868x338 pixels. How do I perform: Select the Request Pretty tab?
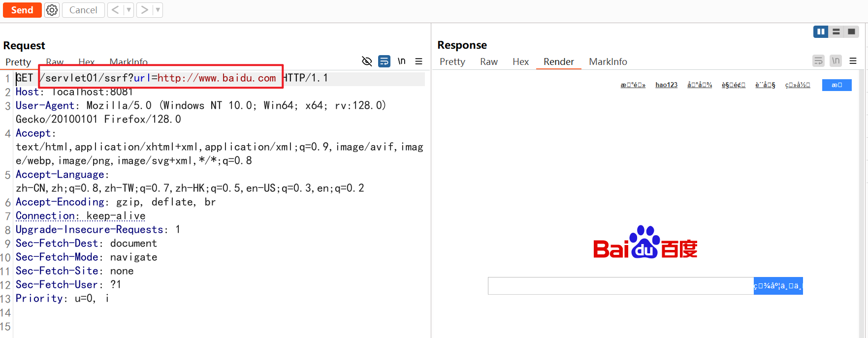pyautogui.click(x=18, y=62)
